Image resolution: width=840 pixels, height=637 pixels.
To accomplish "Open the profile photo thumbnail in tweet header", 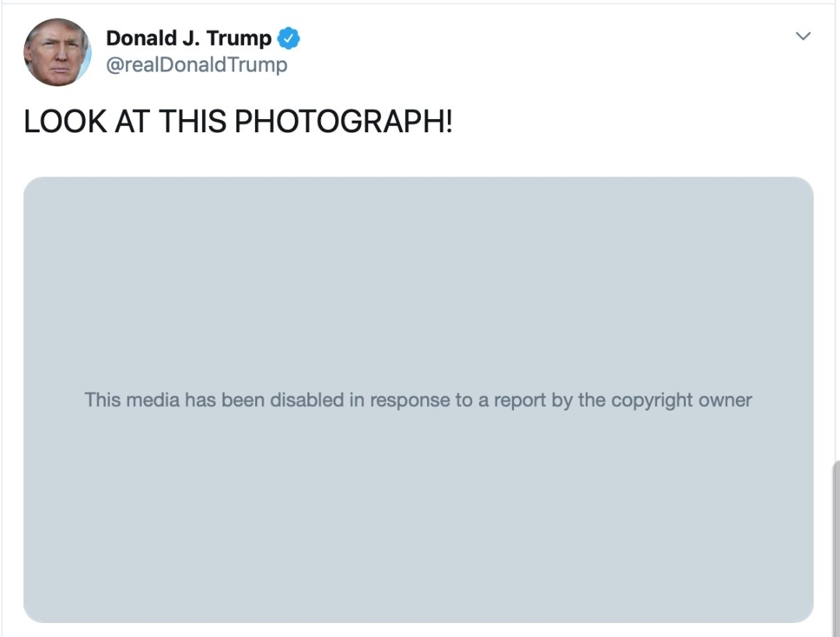I will tap(58, 52).
